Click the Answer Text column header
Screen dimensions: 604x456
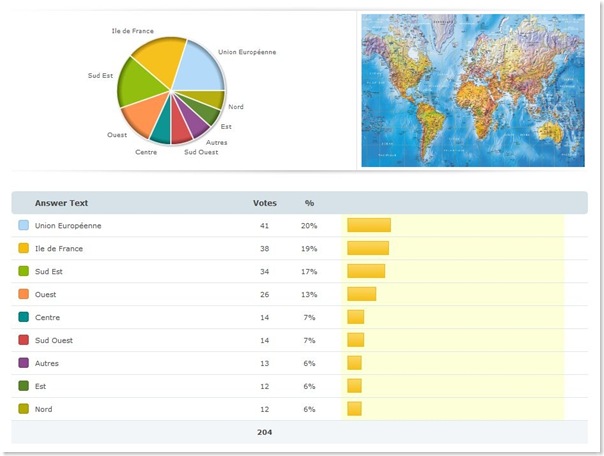(61, 203)
